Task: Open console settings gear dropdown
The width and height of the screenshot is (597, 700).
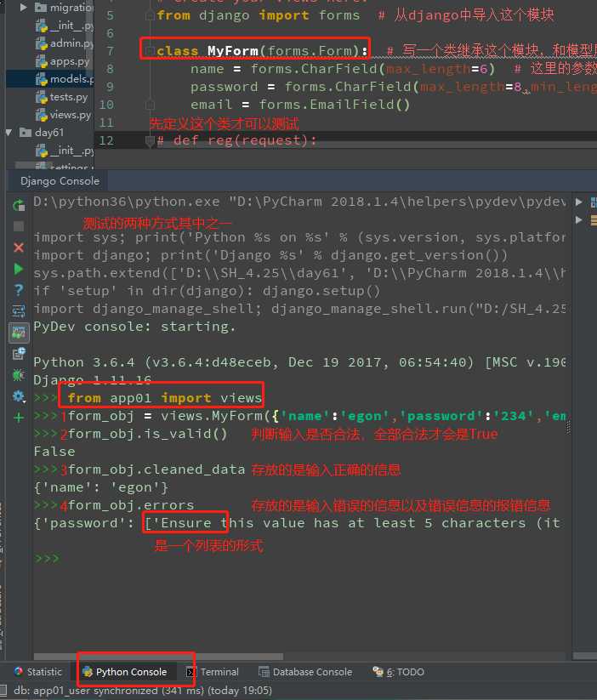Action: coord(19,396)
